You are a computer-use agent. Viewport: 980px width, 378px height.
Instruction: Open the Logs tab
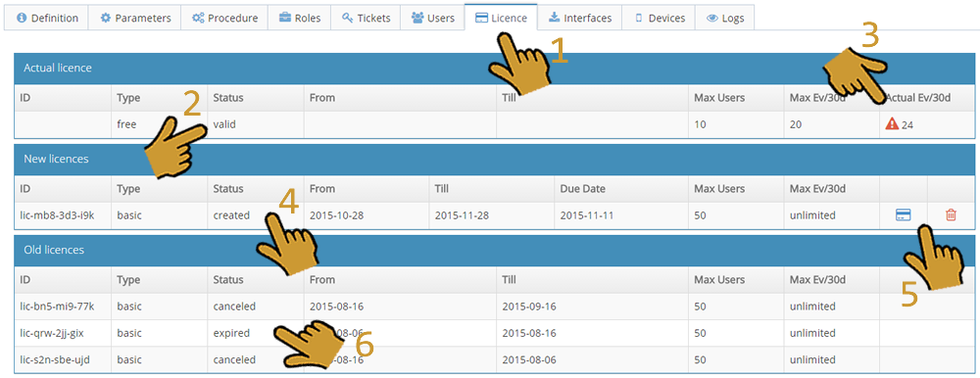tap(724, 19)
